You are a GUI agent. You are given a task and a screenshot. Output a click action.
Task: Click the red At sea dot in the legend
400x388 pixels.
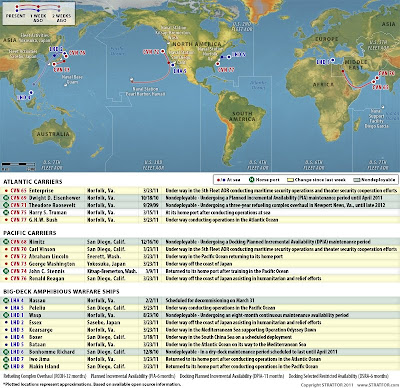[x=218, y=180]
